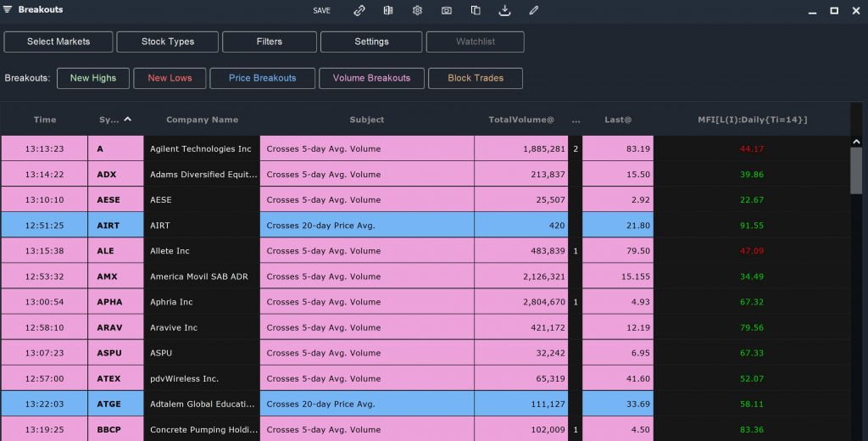Click the TotalVolume@ column header
The image size is (868, 441).
[x=520, y=120]
